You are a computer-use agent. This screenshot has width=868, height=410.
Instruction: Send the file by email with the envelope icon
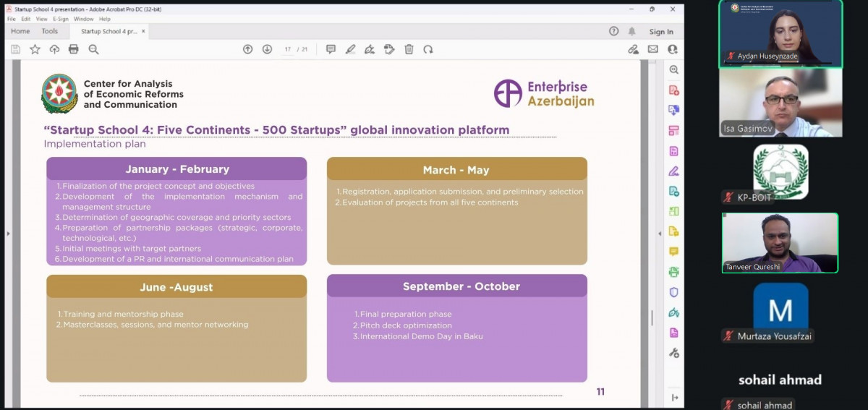point(653,49)
